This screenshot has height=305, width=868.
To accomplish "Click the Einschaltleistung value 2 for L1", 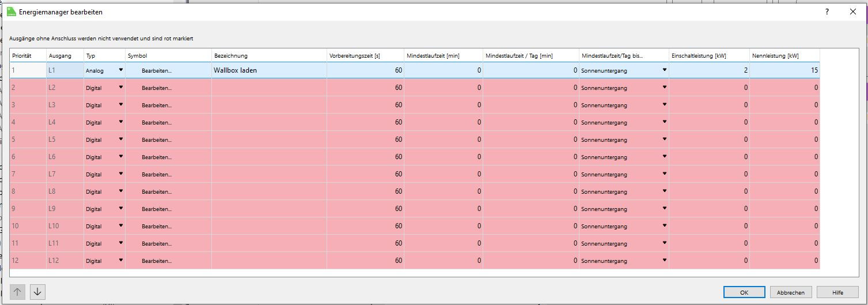I will pyautogui.click(x=708, y=70).
